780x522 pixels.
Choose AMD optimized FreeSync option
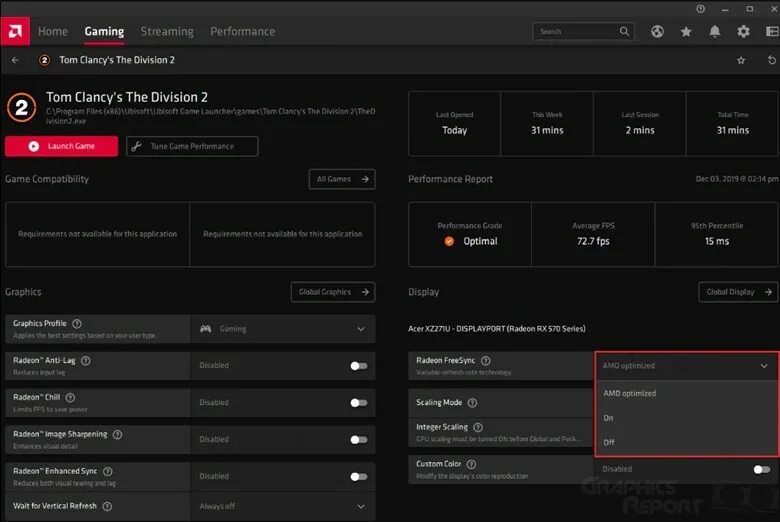(686, 393)
